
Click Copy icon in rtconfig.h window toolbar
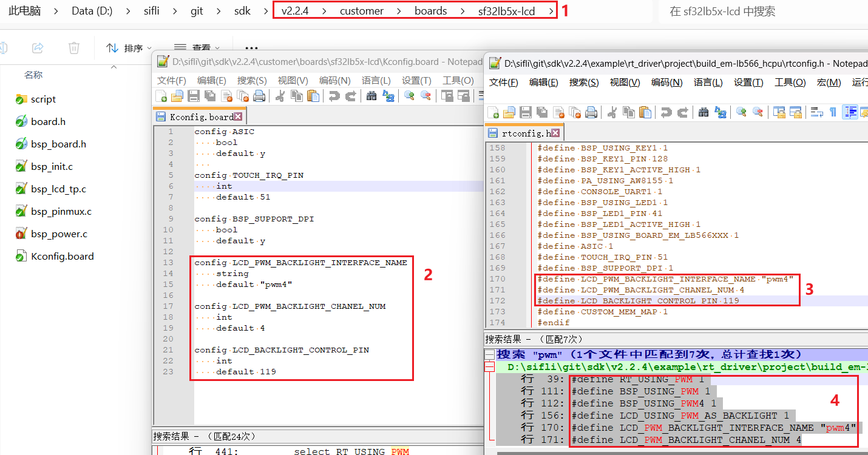[x=629, y=112]
